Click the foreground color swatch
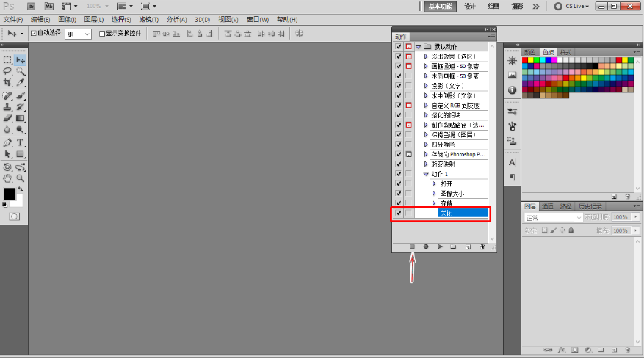The width and height of the screenshot is (644, 358). pos(9,194)
